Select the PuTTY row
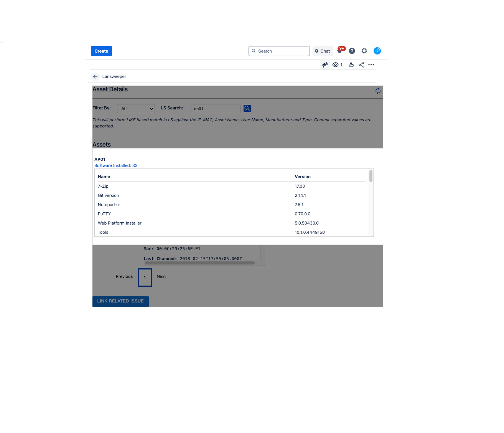Screen dimensions: 504x433 231,214
